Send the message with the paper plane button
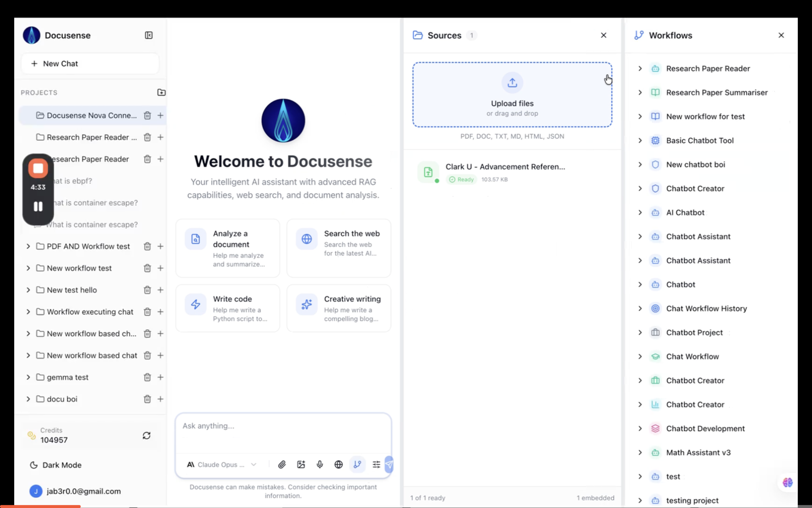This screenshot has height=508, width=812. pos(389,464)
